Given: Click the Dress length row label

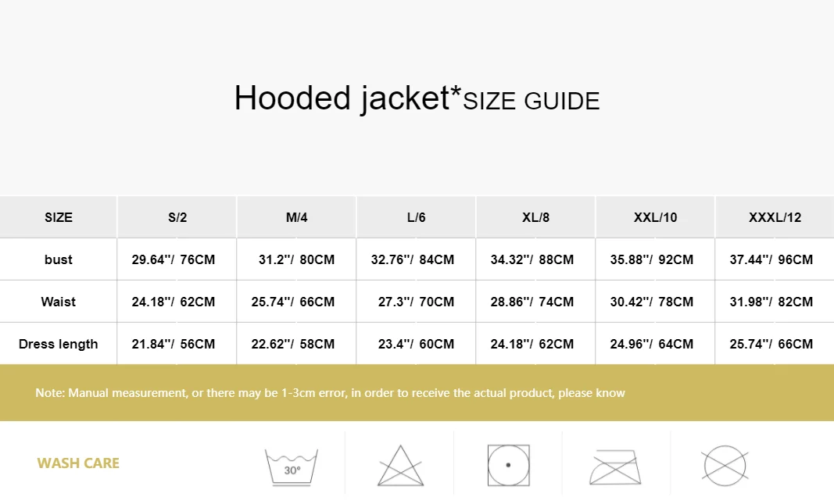Looking at the screenshot, I should pyautogui.click(x=59, y=344).
